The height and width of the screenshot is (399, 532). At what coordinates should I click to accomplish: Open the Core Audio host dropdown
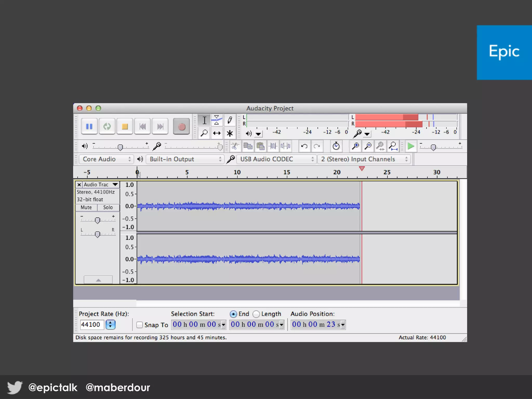107,159
